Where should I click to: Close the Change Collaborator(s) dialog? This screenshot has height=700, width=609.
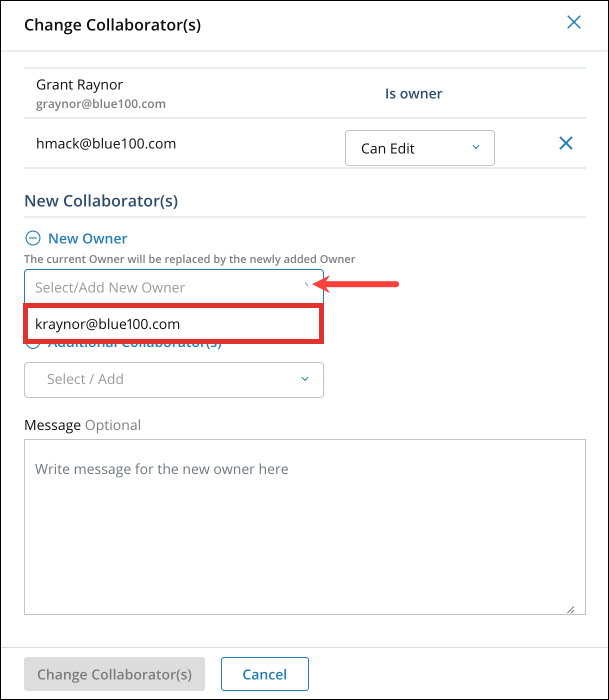coord(573,22)
